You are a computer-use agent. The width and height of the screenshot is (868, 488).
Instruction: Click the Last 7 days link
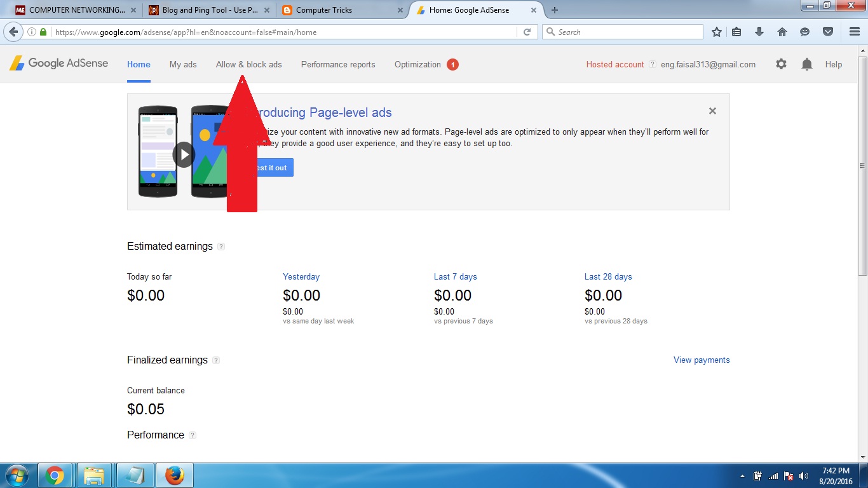[455, 276]
